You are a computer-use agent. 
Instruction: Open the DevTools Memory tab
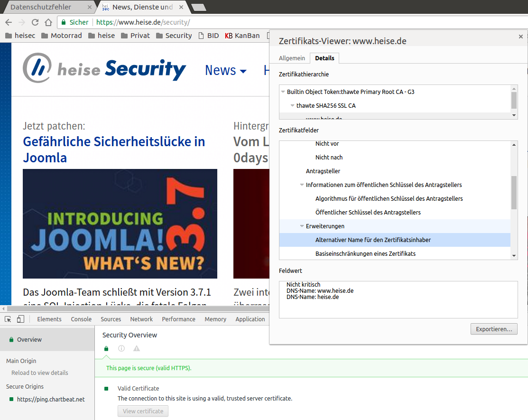[215, 319]
